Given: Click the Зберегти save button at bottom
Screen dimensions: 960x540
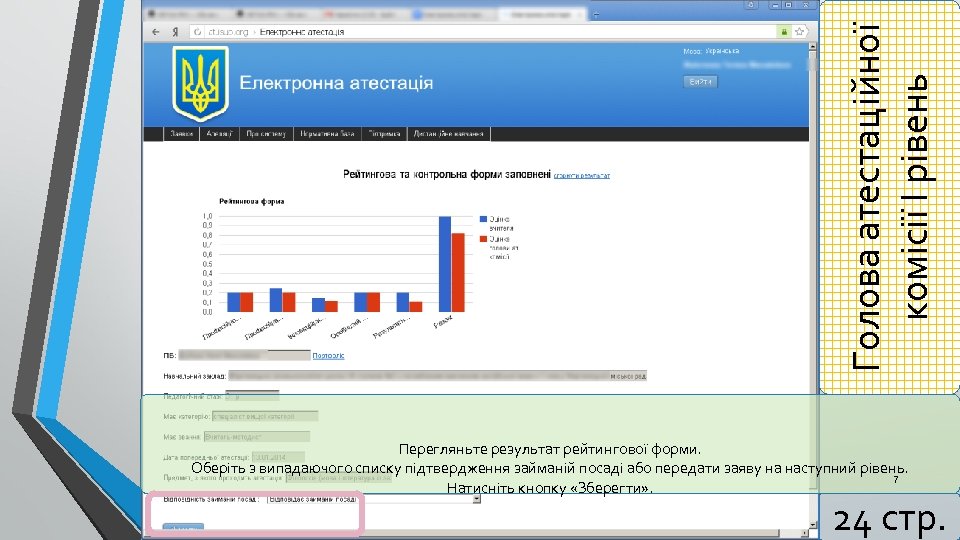Looking at the screenshot, I should click(183, 527).
